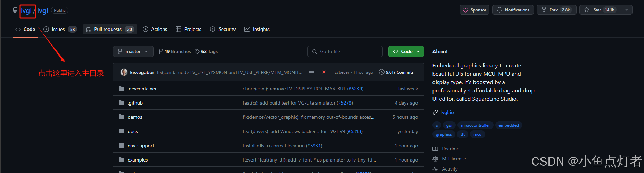Open the MIT license link
The width and height of the screenshot is (644, 173).
449,159
